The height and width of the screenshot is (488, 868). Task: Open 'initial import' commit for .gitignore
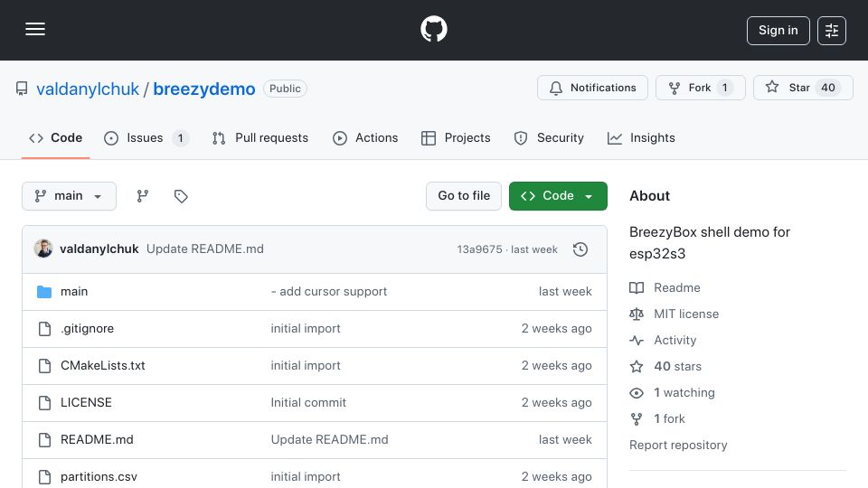(x=306, y=329)
